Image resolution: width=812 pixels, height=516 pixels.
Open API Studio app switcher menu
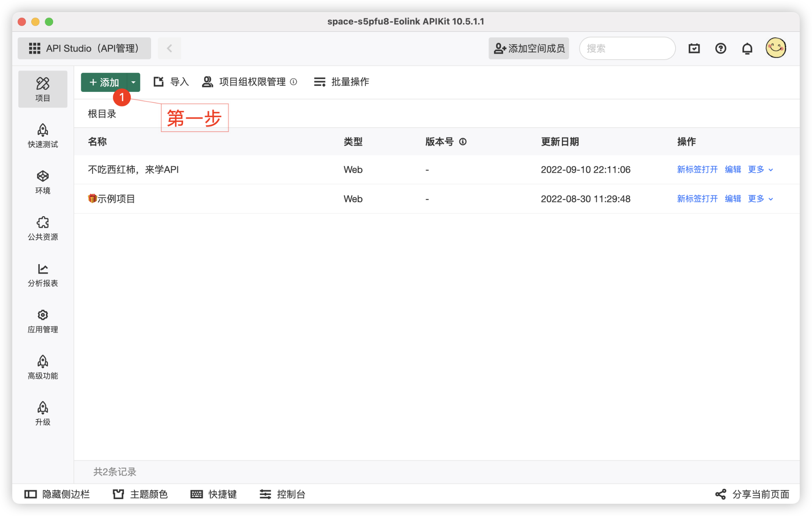pos(84,48)
